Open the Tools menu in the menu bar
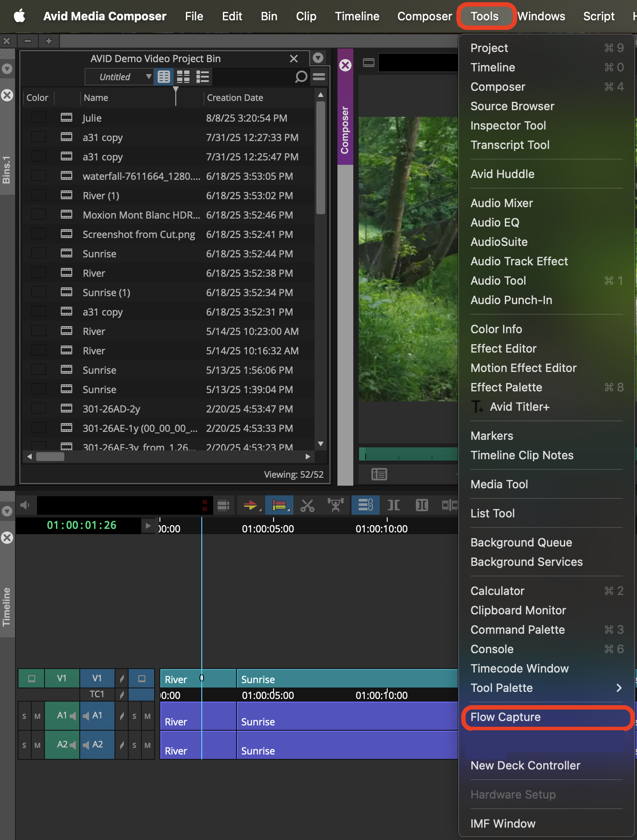The height and width of the screenshot is (840, 637). coord(485,16)
